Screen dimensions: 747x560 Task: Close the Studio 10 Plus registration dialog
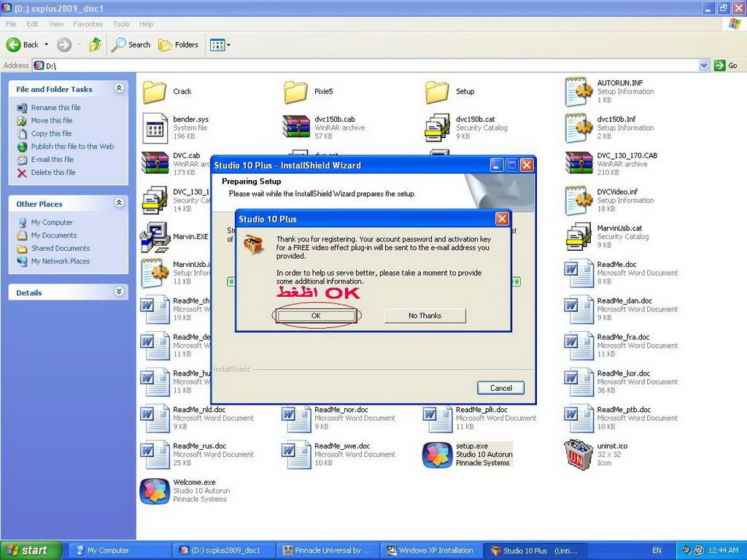coord(502,219)
